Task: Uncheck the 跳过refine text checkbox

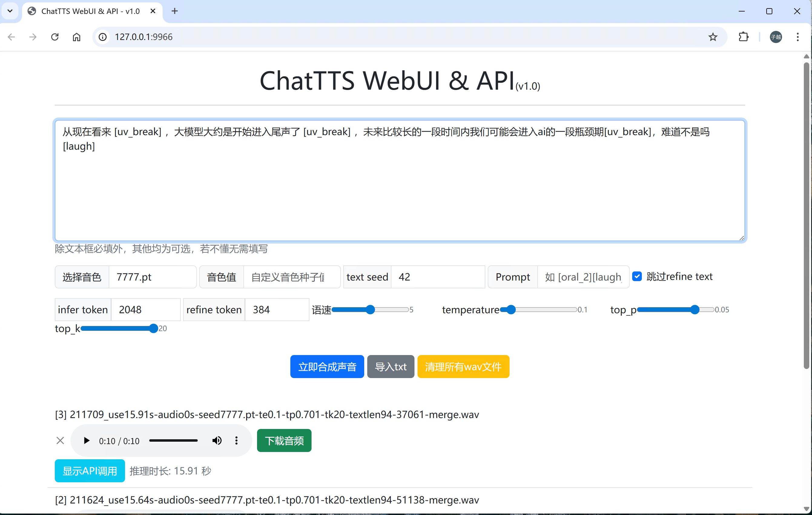Action: (x=637, y=276)
